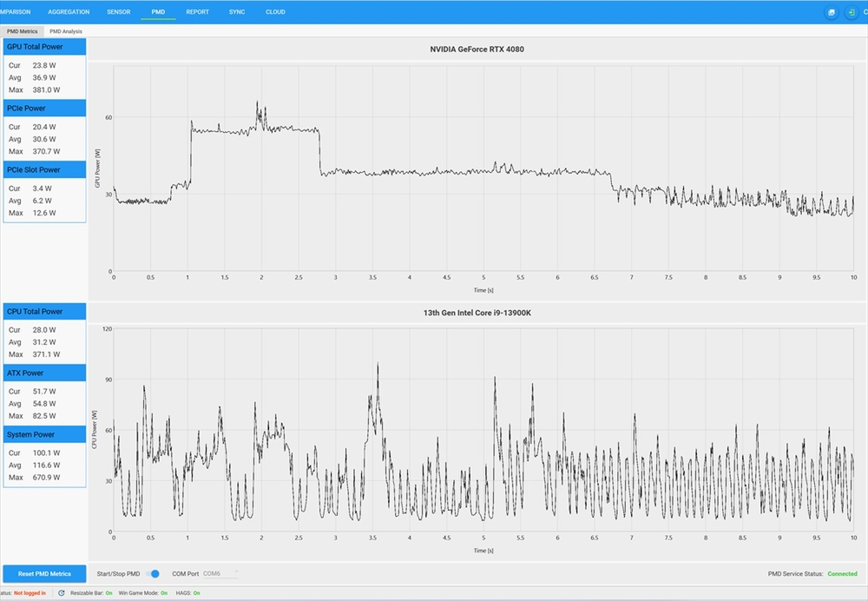Click CPU Total Power Cur value 28.0 W

click(43, 330)
